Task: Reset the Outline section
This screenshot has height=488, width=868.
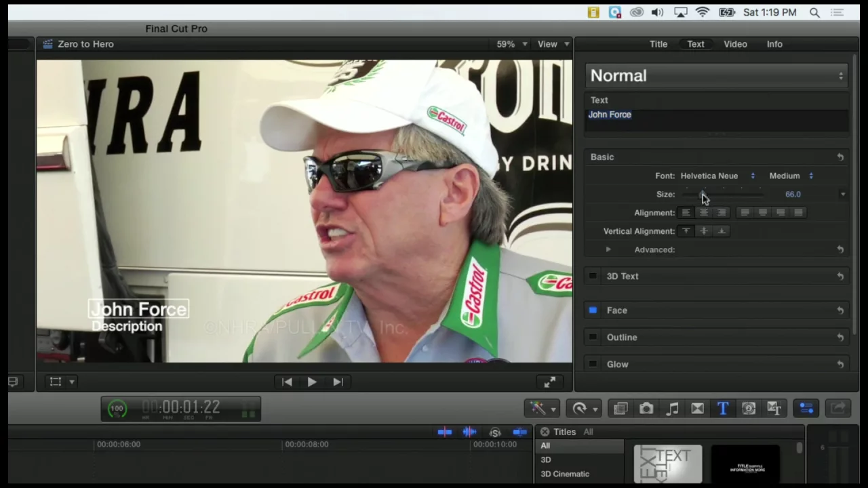Action: pyautogui.click(x=840, y=338)
